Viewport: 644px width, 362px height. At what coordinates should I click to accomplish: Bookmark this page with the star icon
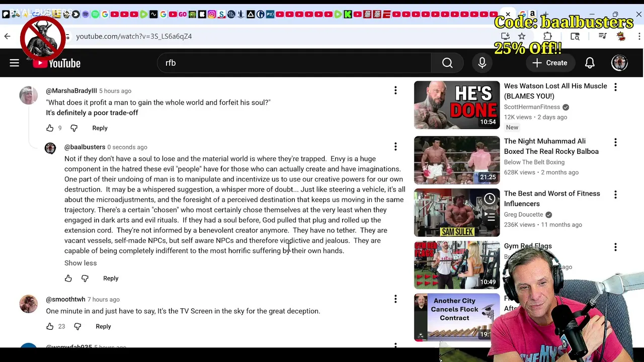click(x=522, y=36)
